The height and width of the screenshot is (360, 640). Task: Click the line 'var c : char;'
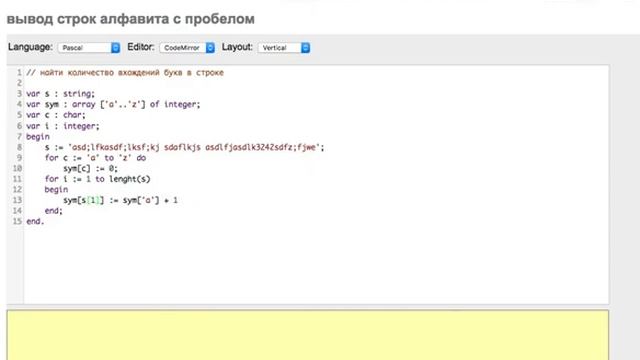(x=56, y=115)
